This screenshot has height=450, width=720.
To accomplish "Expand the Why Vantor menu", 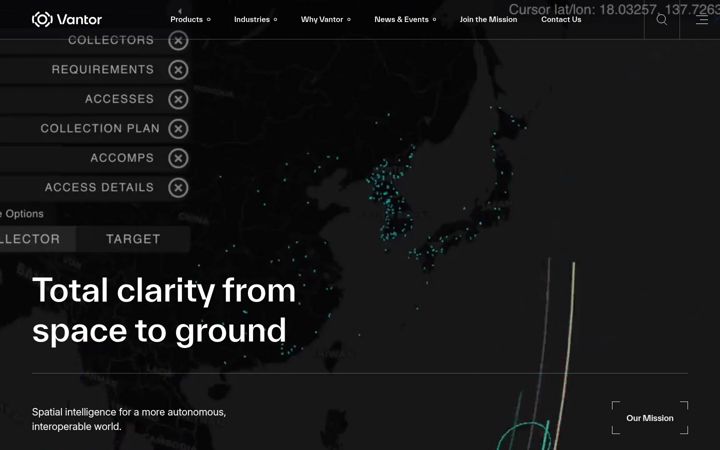I will (x=326, y=19).
